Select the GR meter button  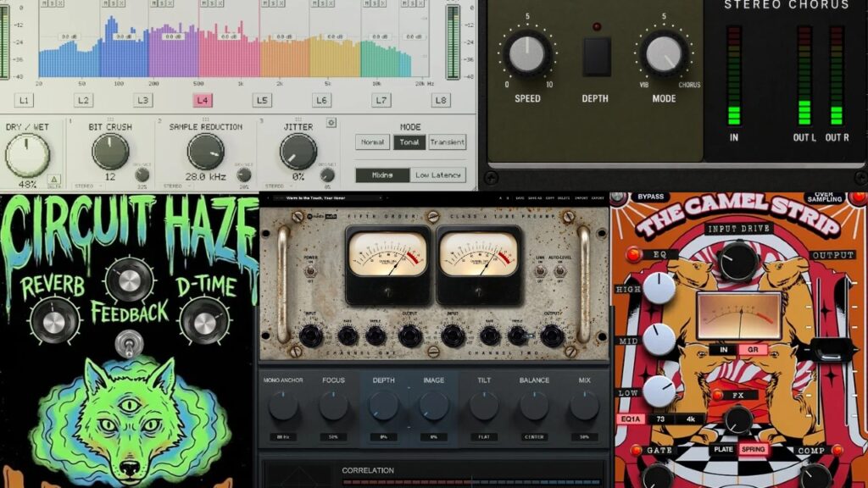click(x=753, y=350)
